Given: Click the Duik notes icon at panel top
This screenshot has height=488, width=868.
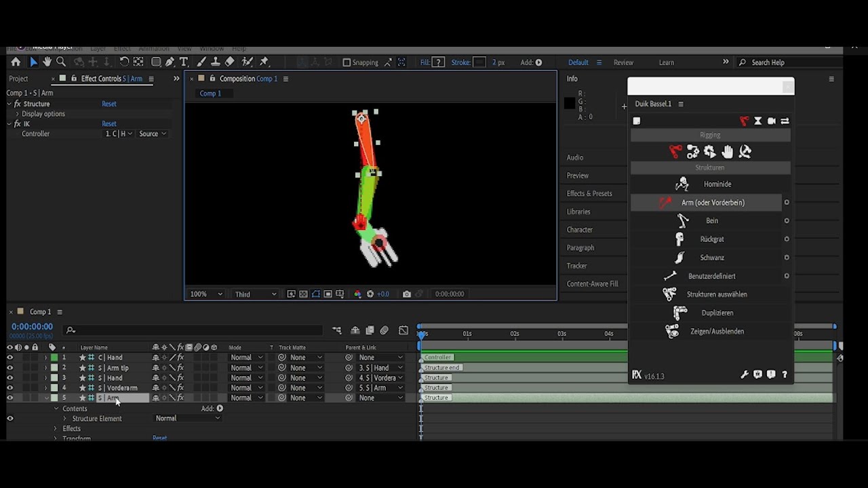Looking at the screenshot, I should 637,121.
